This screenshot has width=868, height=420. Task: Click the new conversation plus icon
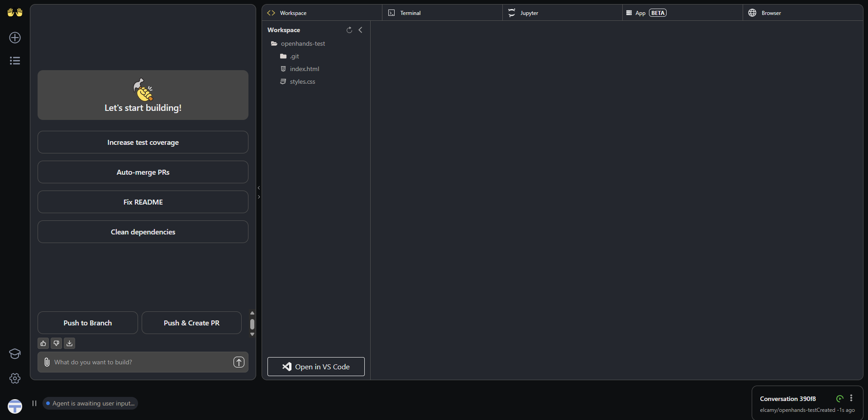click(15, 38)
